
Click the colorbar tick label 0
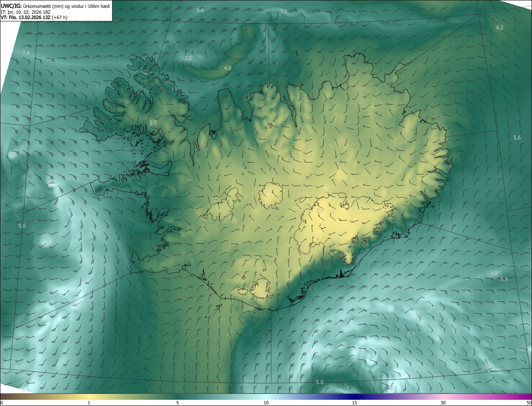coord(2,403)
